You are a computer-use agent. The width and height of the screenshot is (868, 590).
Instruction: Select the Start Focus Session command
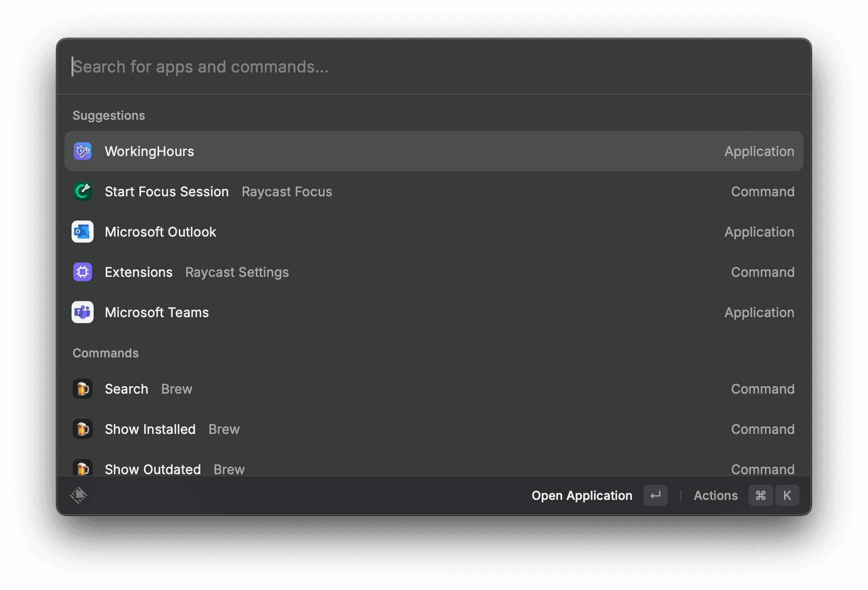pos(166,191)
